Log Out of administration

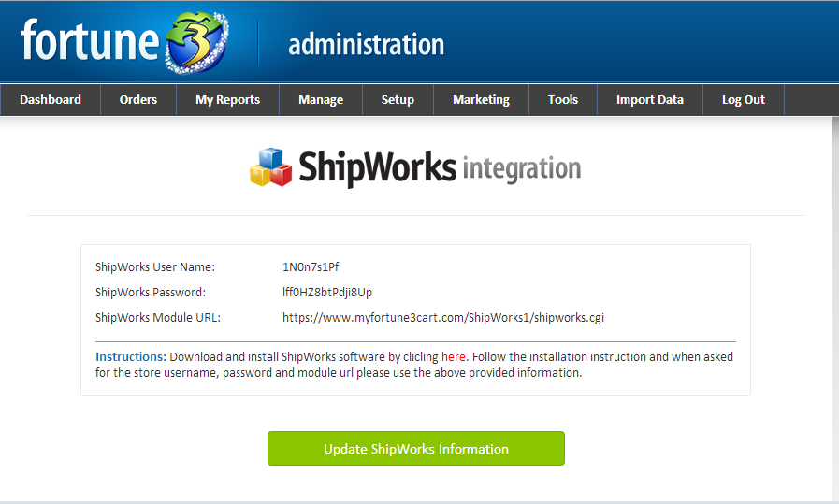click(744, 99)
